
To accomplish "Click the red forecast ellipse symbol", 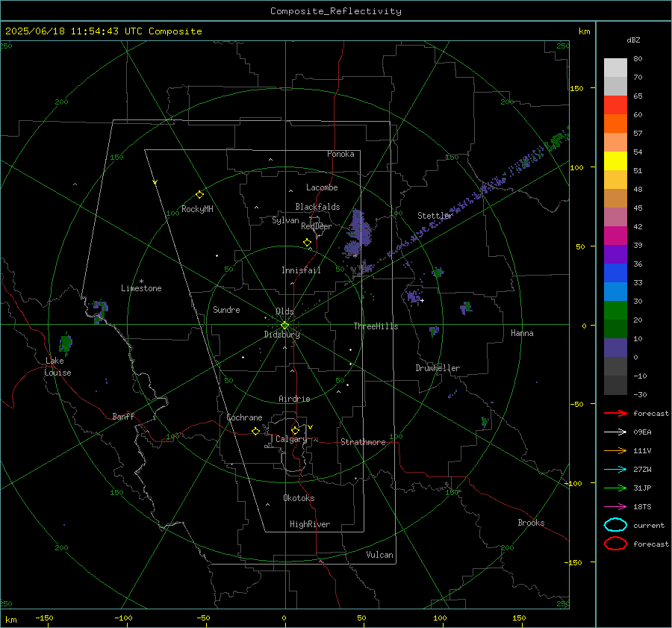I will pos(615,544).
